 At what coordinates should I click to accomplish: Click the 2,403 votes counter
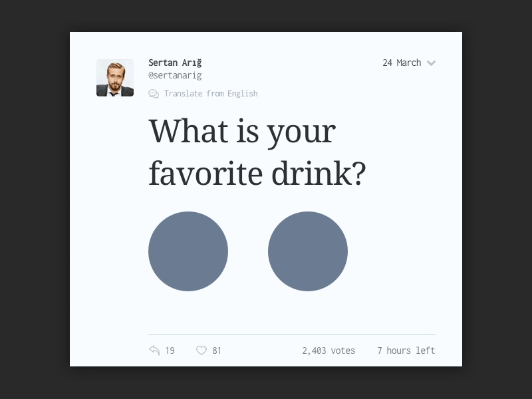[329, 350]
